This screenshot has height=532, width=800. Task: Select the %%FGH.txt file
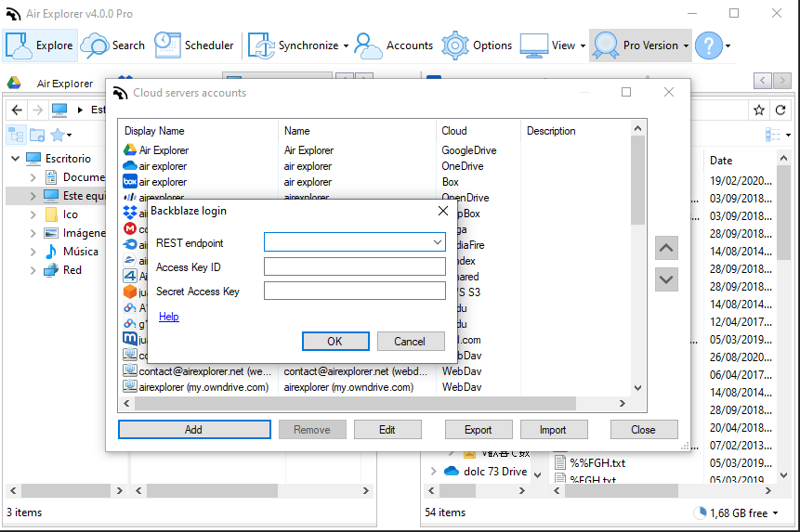pyautogui.click(x=590, y=463)
